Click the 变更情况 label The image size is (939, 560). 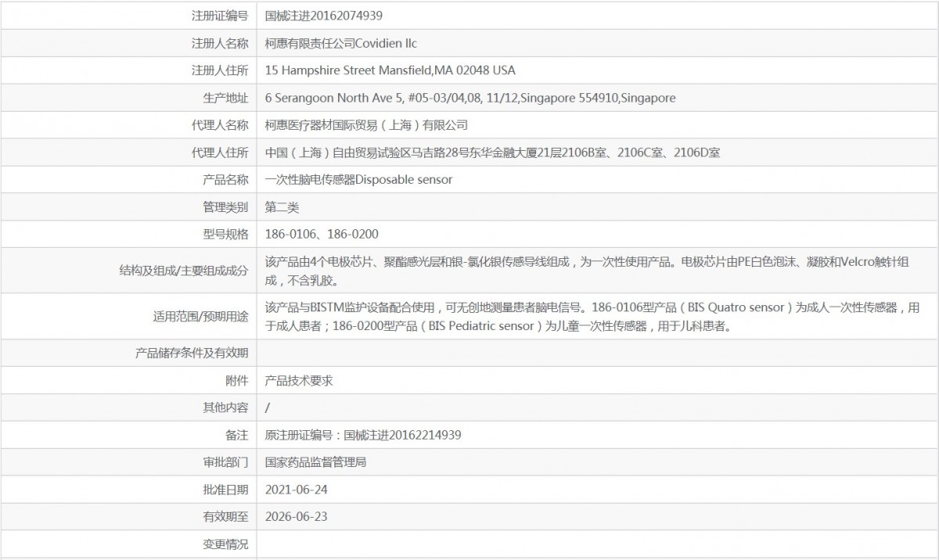click(x=225, y=544)
